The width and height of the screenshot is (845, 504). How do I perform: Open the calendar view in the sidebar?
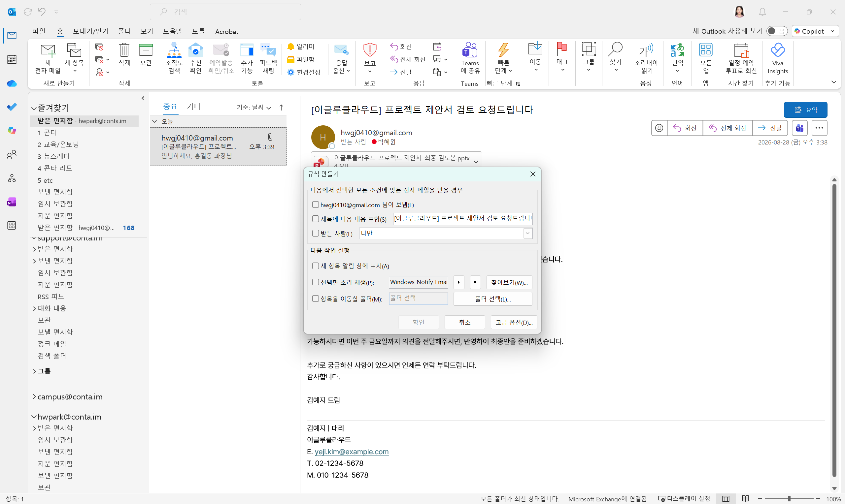point(12,59)
